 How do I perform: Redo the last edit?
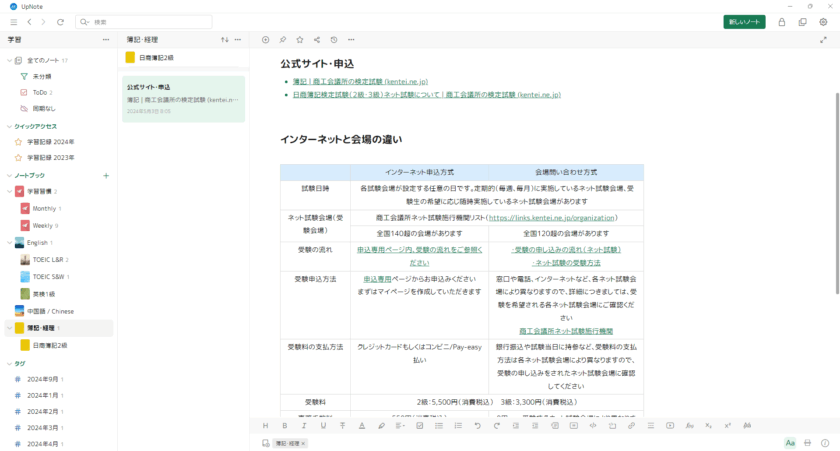497,426
